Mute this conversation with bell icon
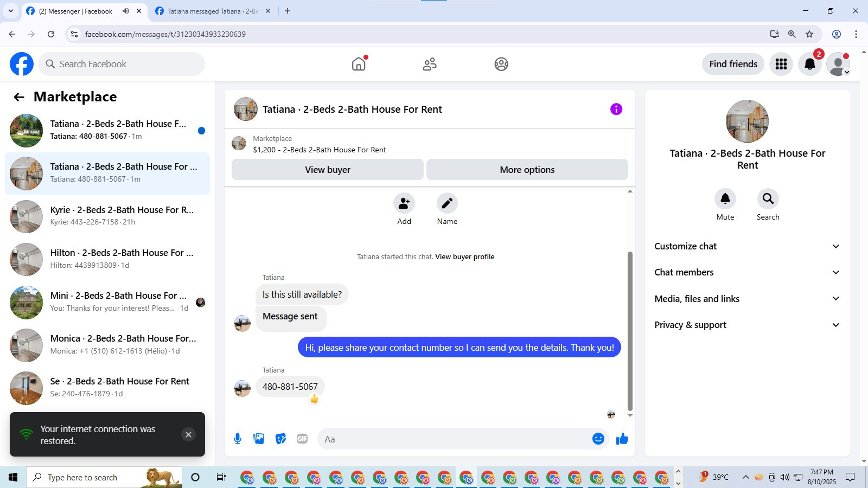868x488 pixels. point(725,199)
